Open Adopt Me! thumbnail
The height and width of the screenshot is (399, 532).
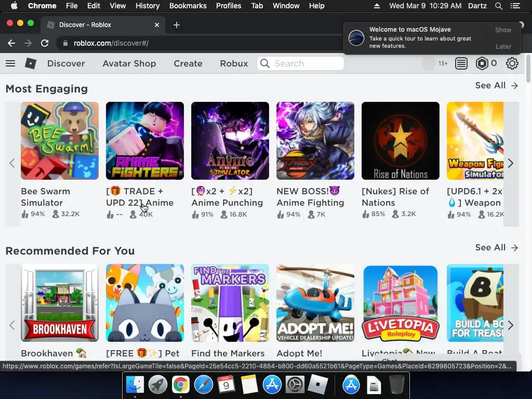click(315, 303)
